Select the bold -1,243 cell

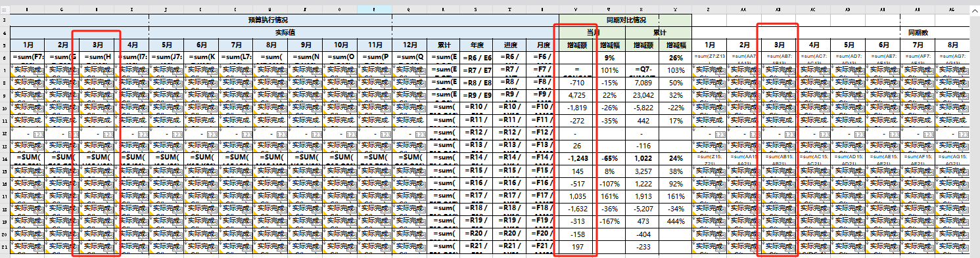[x=576, y=159]
